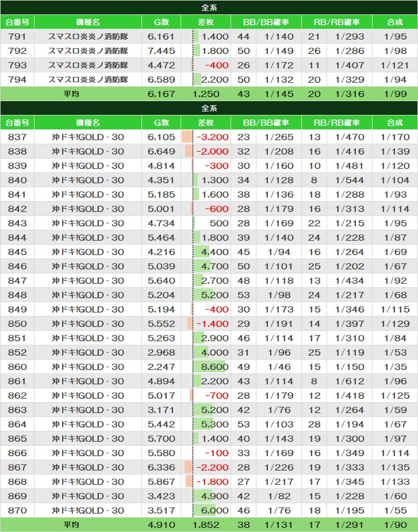Image resolution: width=418 pixels, height=532 pixels.
Task: Select BB probability 1/46
Action: (279, 367)
